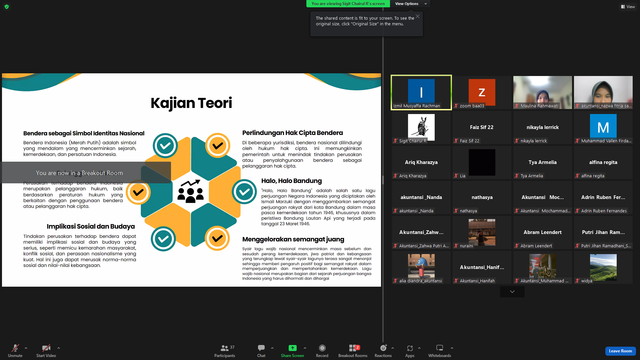Open the View layout menu
Viewport: 640px width, 360px height.
[628, 7]
